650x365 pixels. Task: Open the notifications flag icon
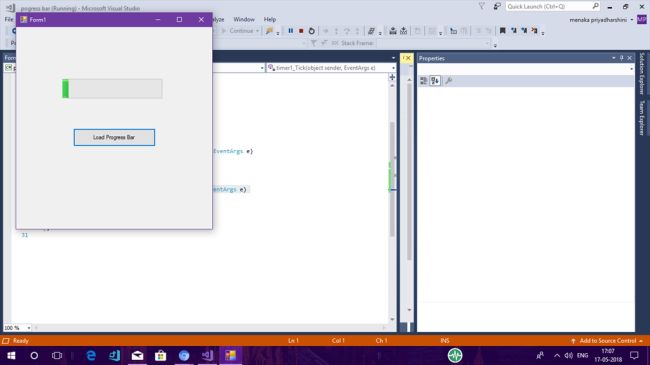(481, 6)
